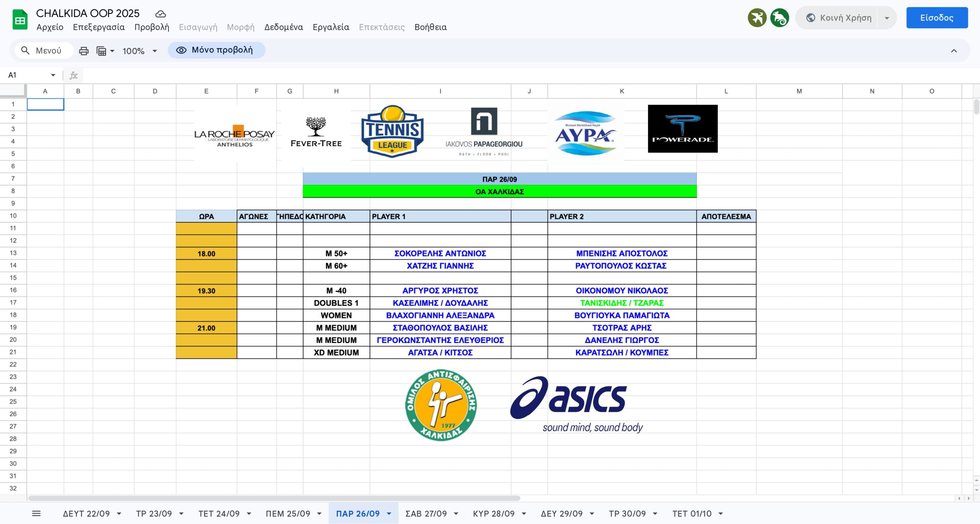Screen dimensions: 980x524
Task: Open the Αρχείο menu
Action: click(50, 27)
